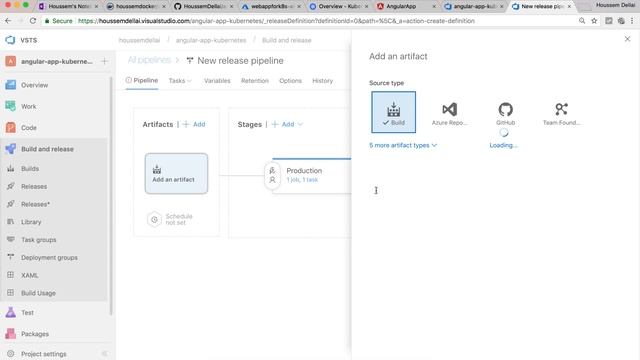The image size is (640, 360).
Task: Open the Tasks tab dropdown
Action: (x=180, y=81)
